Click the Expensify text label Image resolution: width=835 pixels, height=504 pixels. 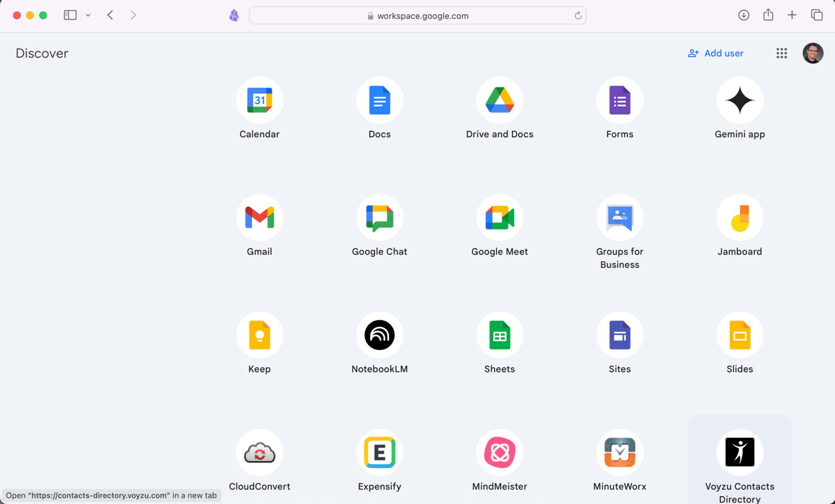pos(379,487)
